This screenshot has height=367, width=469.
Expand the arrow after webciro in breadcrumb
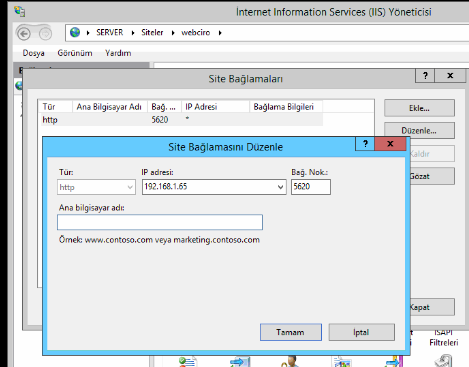[x=220, y=33]
